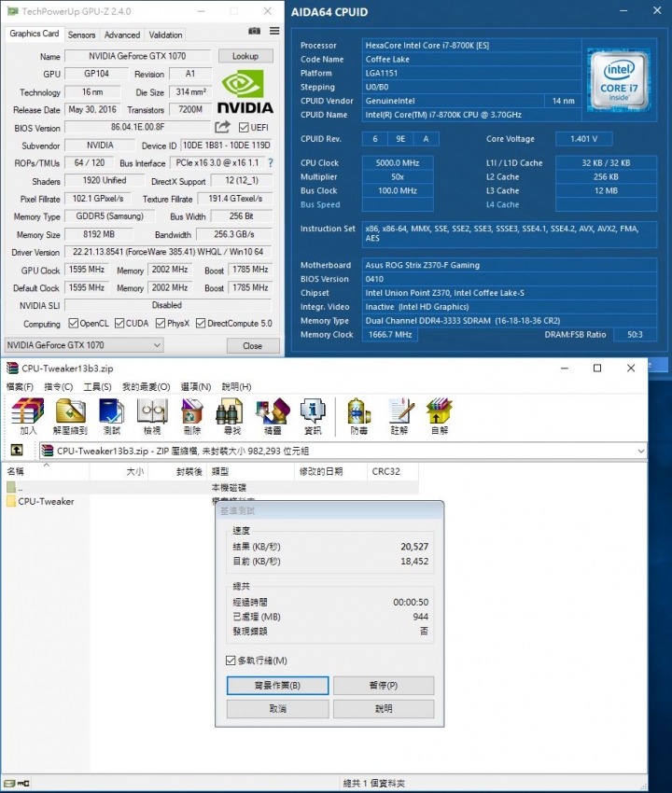This screenshot has height=793, width=672.
Task: Click the Extract To (解壓縮到) toolbar icon
Action: 70,416
